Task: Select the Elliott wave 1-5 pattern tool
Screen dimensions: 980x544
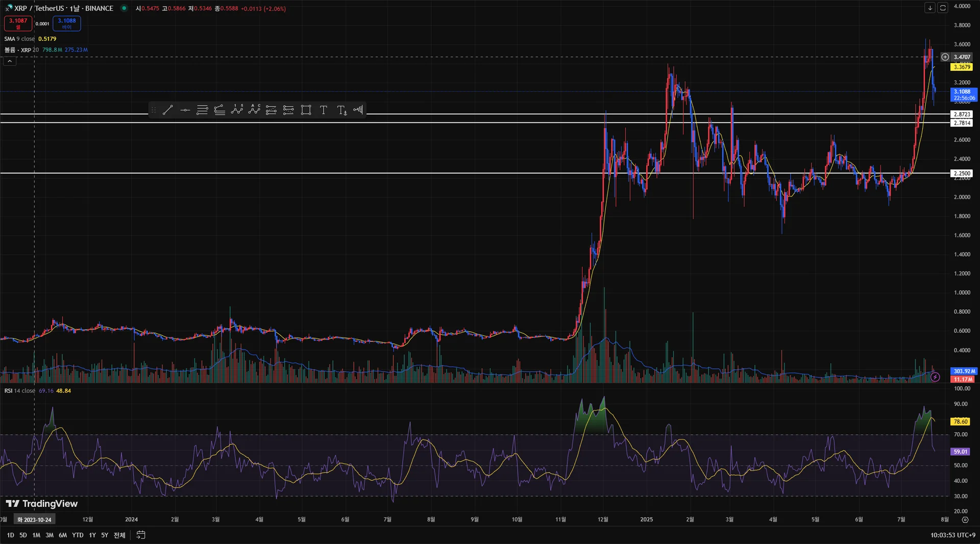Action: point(237,110)
